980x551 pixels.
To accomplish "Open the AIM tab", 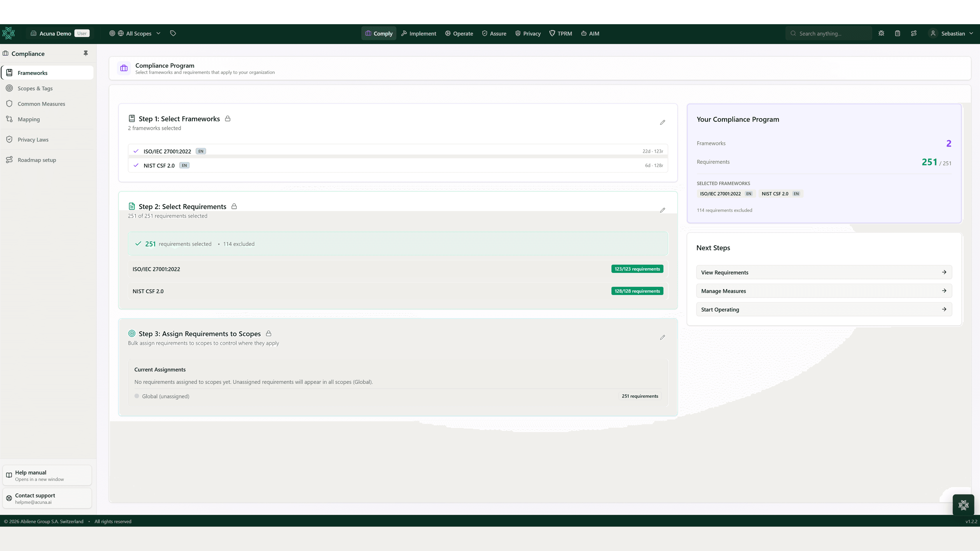I will (x=590, y=34).
